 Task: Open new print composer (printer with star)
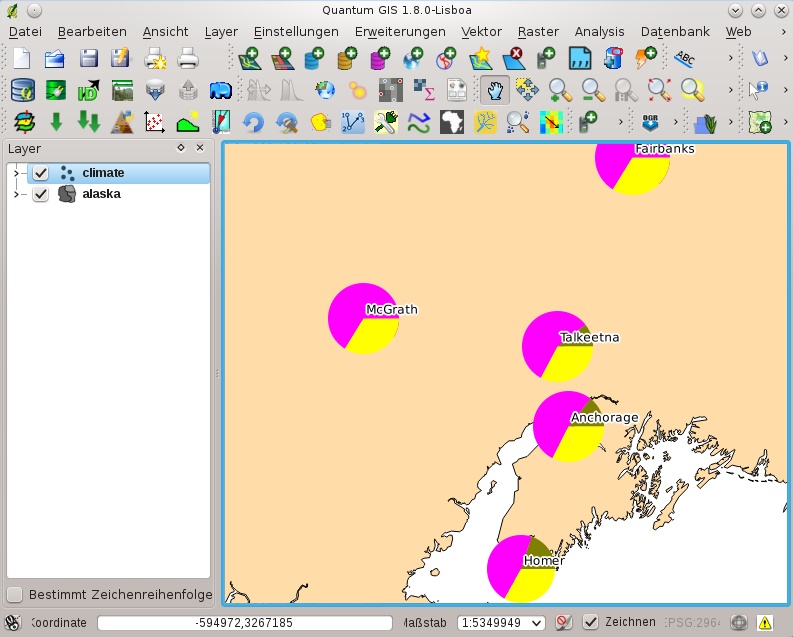155,59
